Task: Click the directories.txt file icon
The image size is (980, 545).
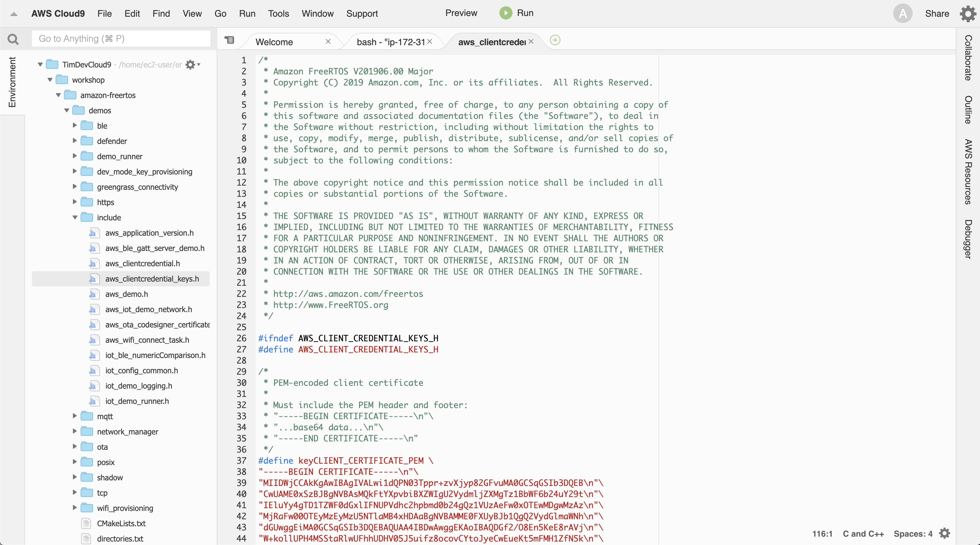Action: click(86, 538)
